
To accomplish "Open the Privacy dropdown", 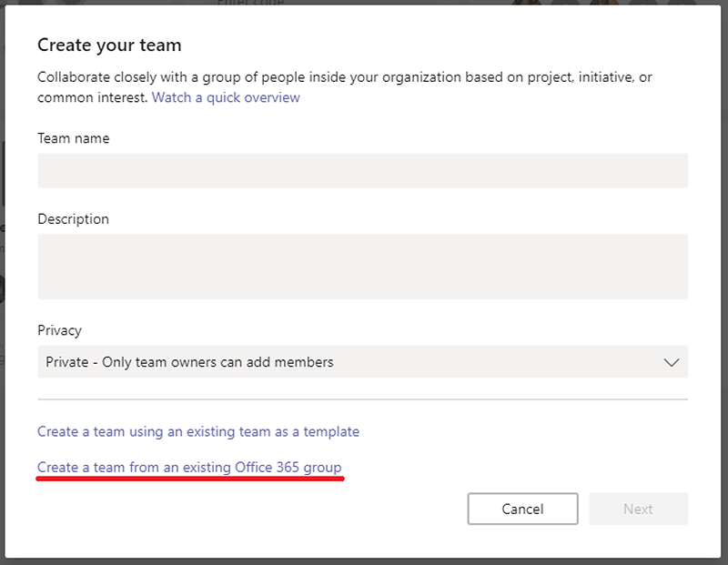I will [361, 362].
